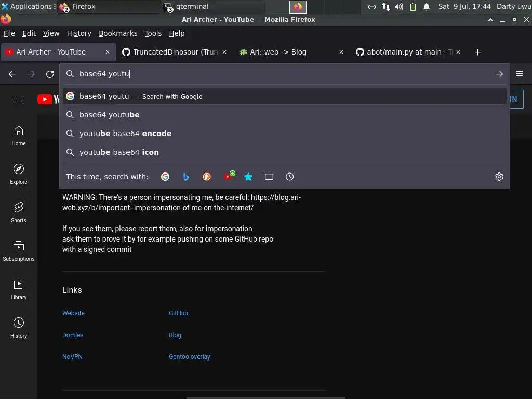Open the Gentoo overlay link
Viewport: 532px width, 399px height.
[189, 356]
